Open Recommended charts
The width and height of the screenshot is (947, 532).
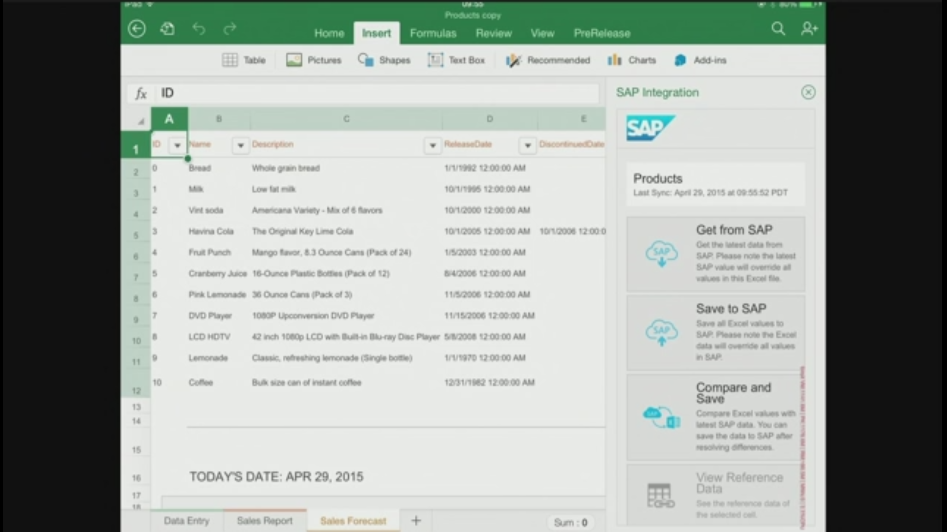click(x=547, y=60)
